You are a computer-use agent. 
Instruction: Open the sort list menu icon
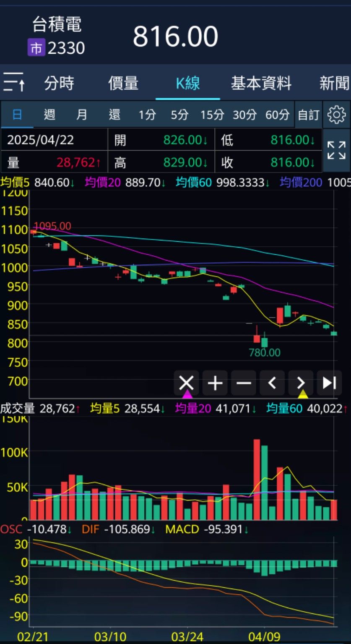click(14, 82)
